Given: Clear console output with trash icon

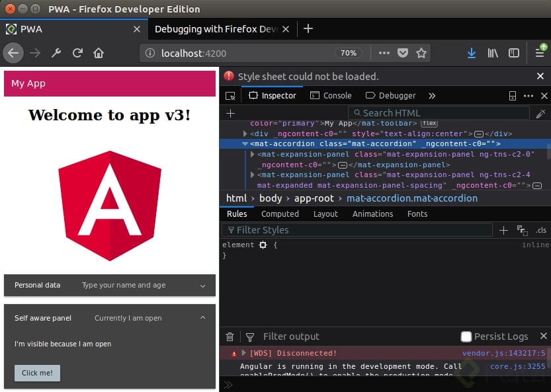Looking at the screenshot, I should tap(230, 336).
